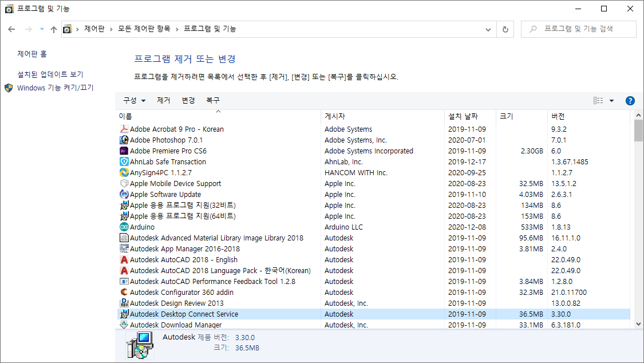Screen dimensions: 644x363
Task: Select AhnLab Safe Transaction name text
Action: pos(168,162)
